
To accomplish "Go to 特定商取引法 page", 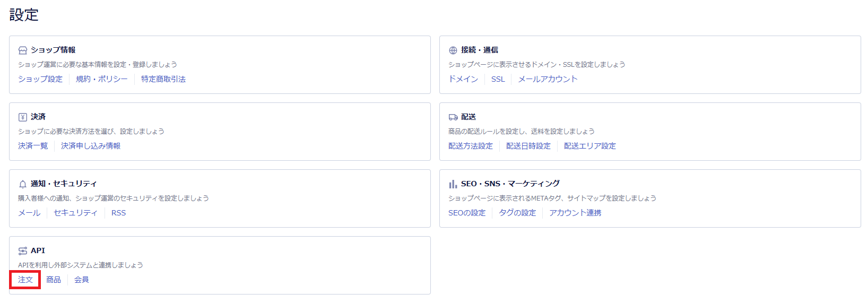I will 163,79.
